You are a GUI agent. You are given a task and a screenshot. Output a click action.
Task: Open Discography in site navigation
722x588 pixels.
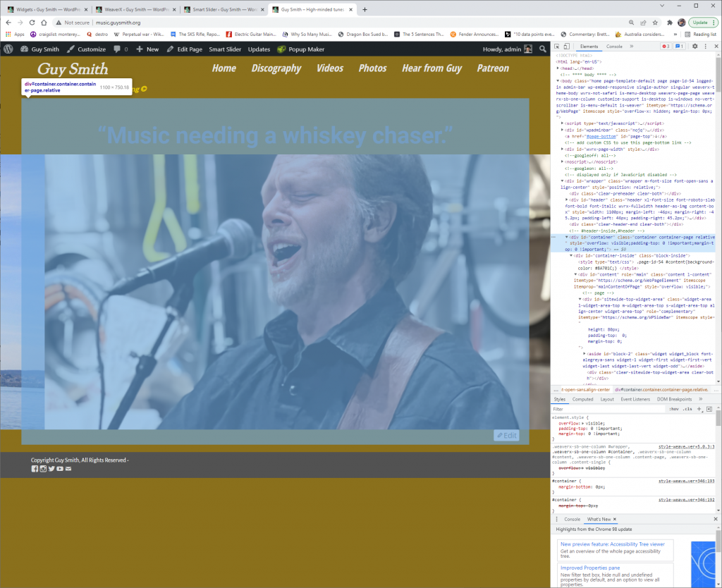pyautogui.click(x=276, y=68)
